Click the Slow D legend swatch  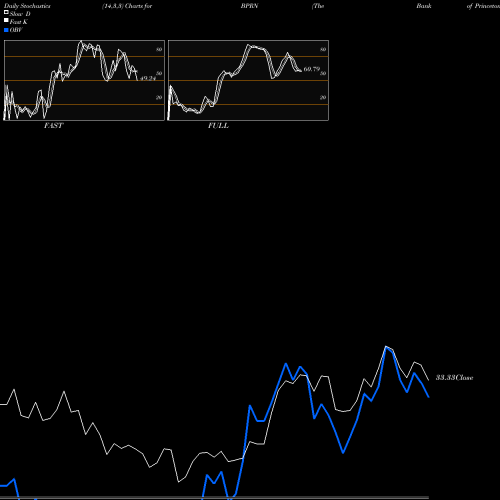coord(6,12)
